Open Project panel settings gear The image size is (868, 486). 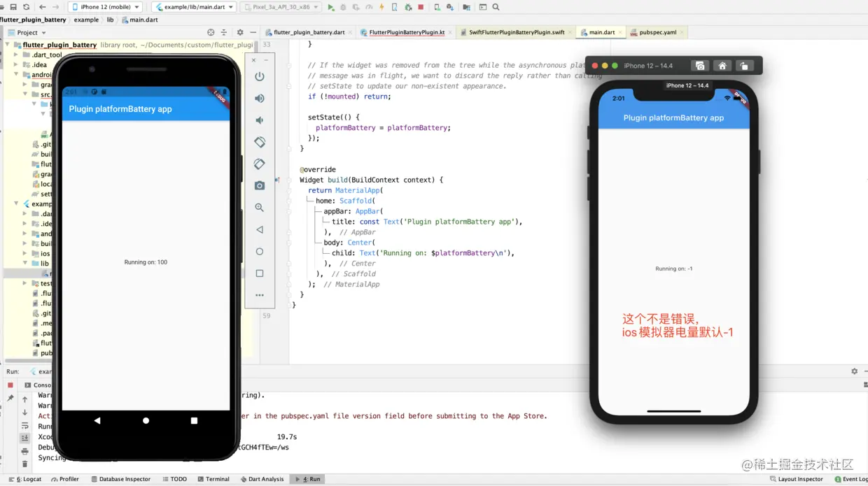point(240,32)
